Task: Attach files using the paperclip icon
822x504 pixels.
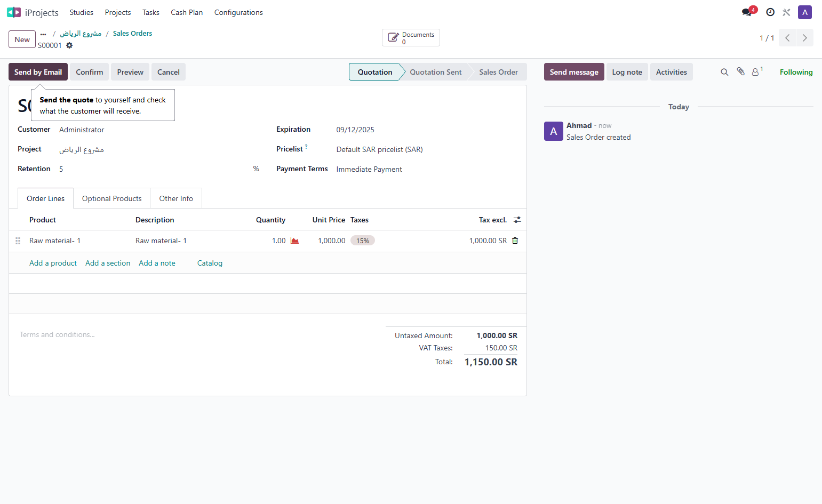Action: point(741,71)
